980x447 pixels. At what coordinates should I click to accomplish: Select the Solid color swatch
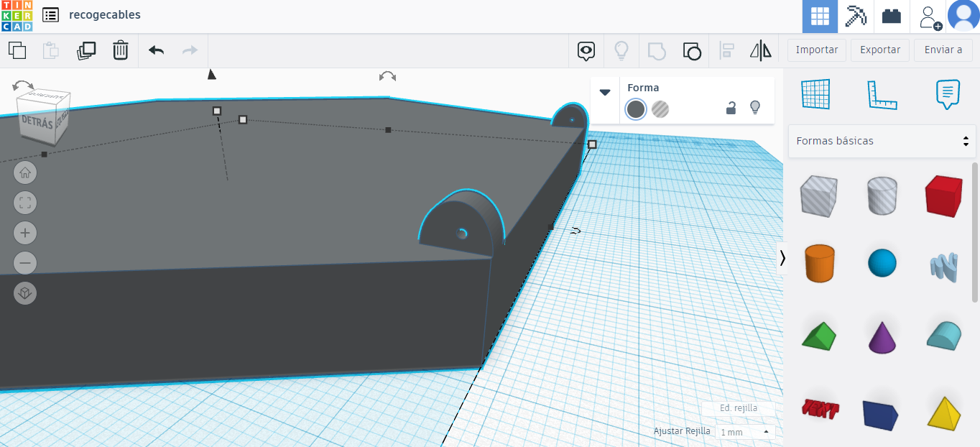[636, 109]
